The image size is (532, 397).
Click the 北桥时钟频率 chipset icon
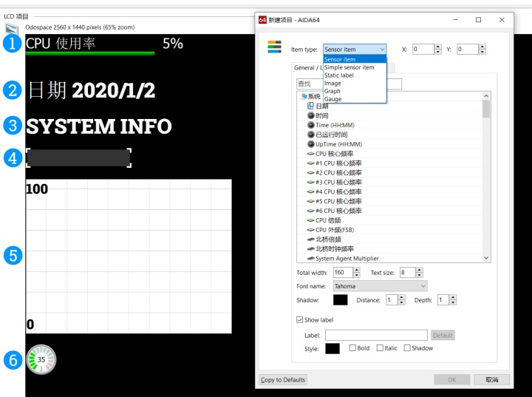coord(310,248)
